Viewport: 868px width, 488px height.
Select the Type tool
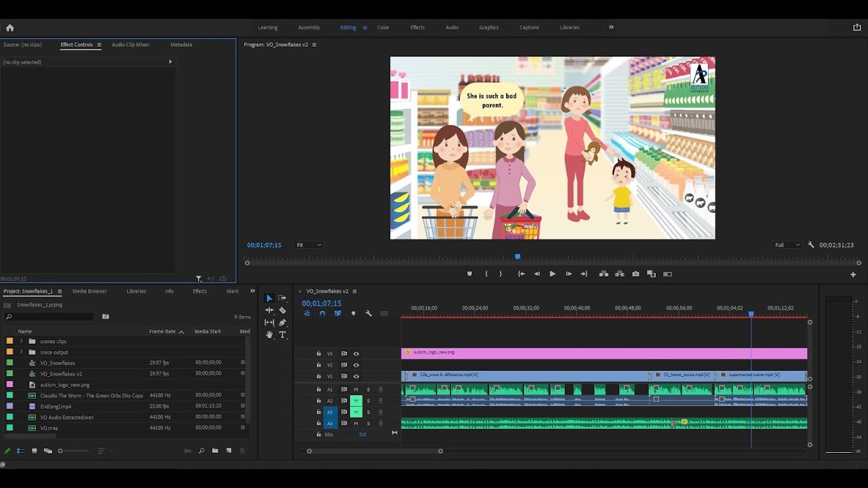click(x=282, y=335)
